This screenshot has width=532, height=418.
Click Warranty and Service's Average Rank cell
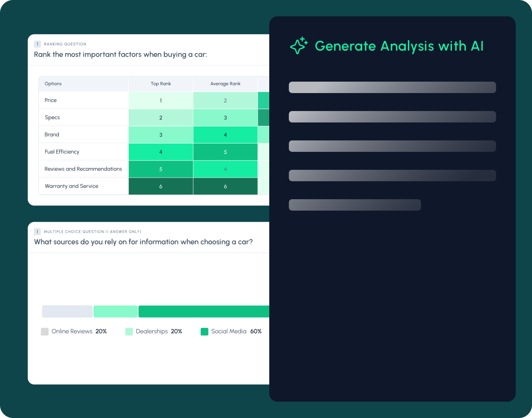coord(225,186)
